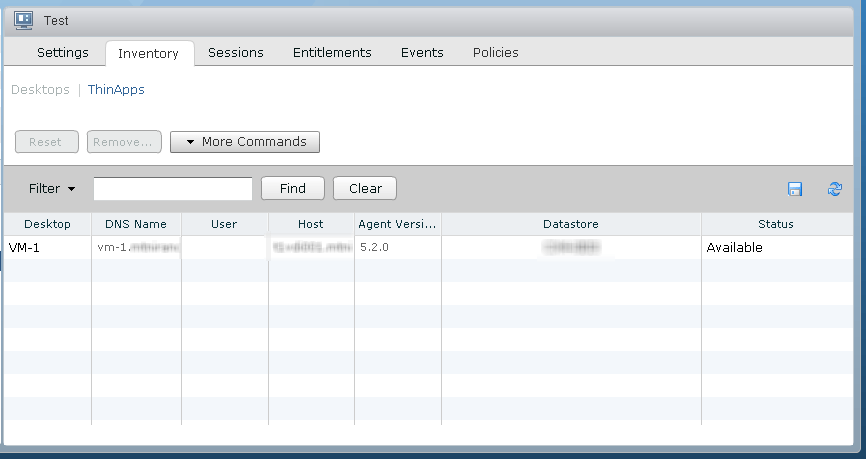The height and width of the screenshot is (459, 866).
Task: Click the Test pool monitor icon
Action: coord(24,20)
